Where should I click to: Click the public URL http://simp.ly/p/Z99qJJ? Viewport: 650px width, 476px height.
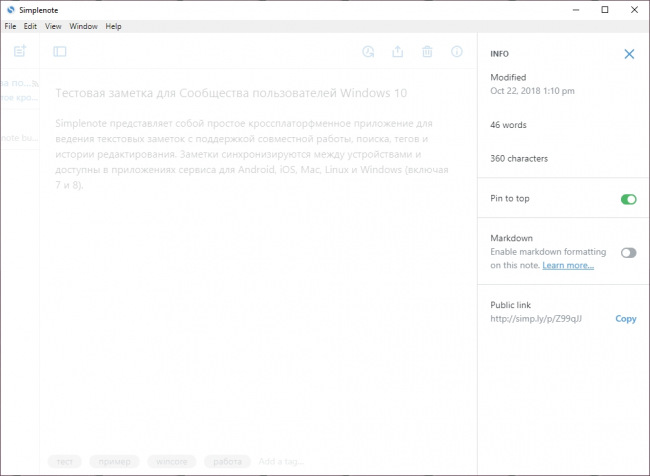pos(536,318)
